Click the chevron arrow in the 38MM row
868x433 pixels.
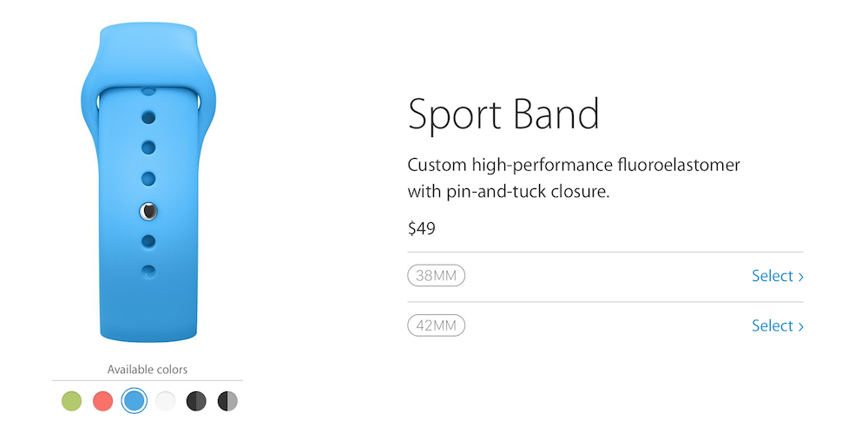pyautogui.click(x=800, y=277)
